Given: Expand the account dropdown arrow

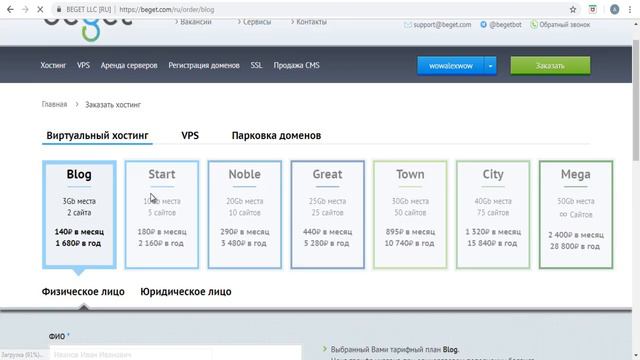Looking at the screenshot, I should (490, 66).
